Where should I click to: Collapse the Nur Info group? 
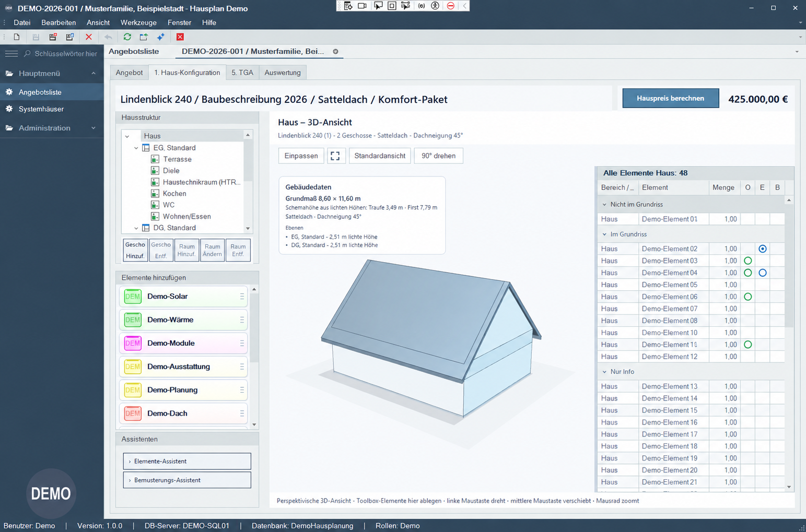(x=604, y=372)
